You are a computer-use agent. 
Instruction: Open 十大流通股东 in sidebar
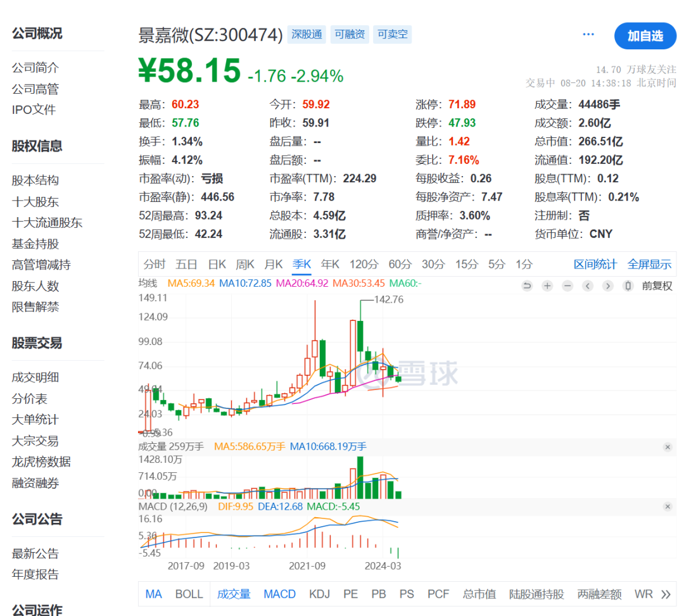click(x=47, y=223)
